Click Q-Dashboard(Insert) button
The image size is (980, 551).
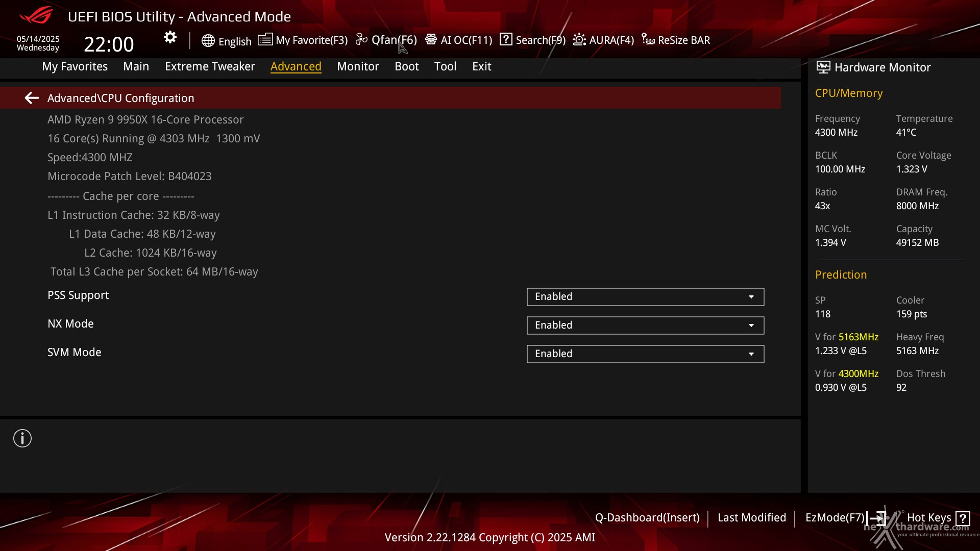(x=647, y=517)
